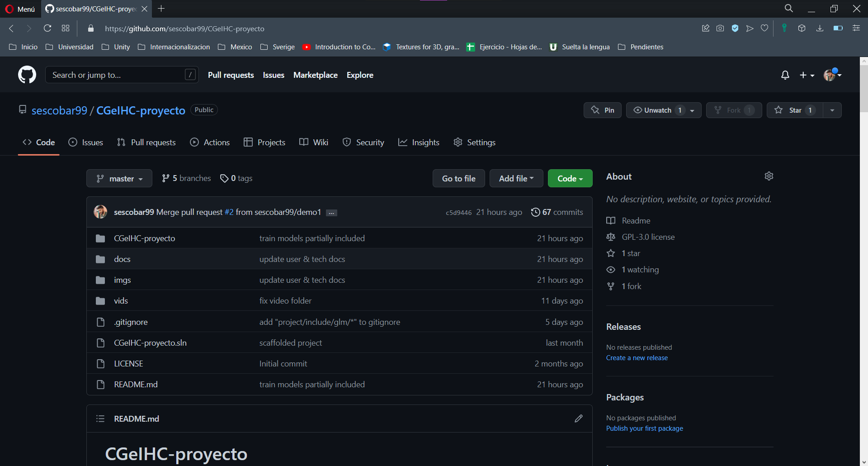
Task: Click the site padlock icon
Action: (91, 28)
